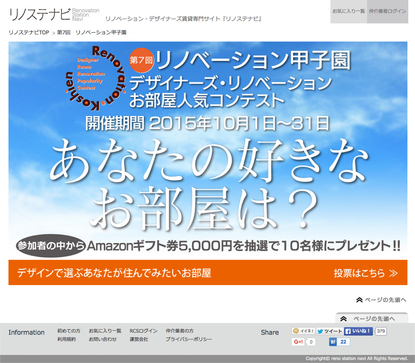Open RCSログイン footer link

143,331
